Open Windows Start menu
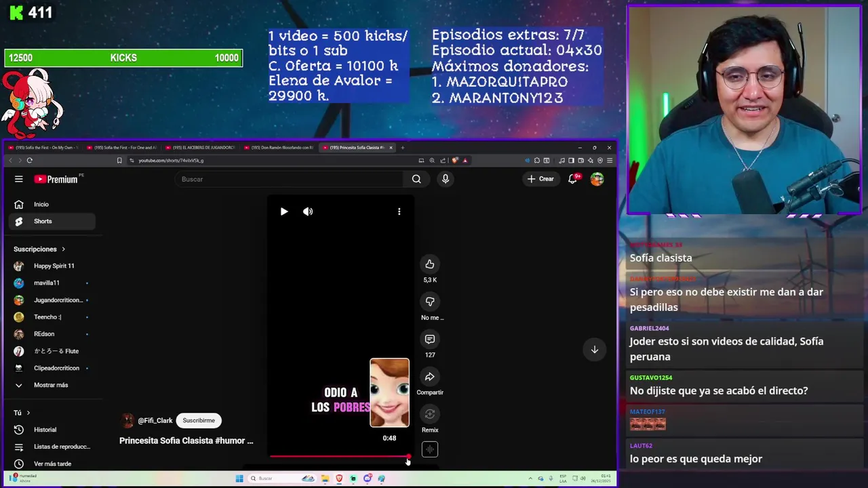 [239, 479]
